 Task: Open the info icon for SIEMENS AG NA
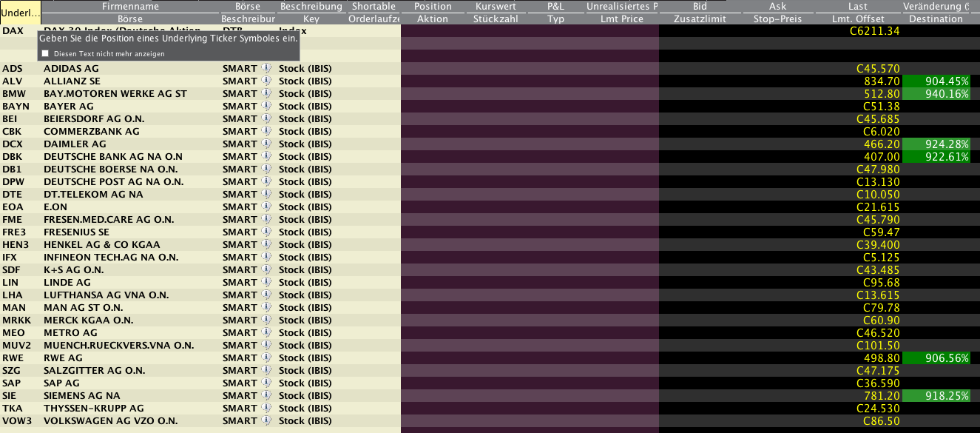[x=266, y=396]
